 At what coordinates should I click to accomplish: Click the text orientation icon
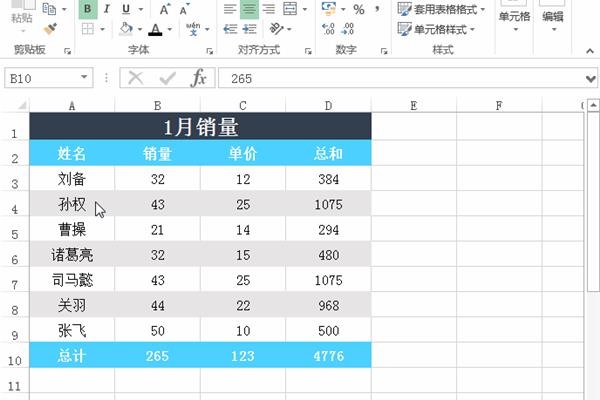point(276,29)
